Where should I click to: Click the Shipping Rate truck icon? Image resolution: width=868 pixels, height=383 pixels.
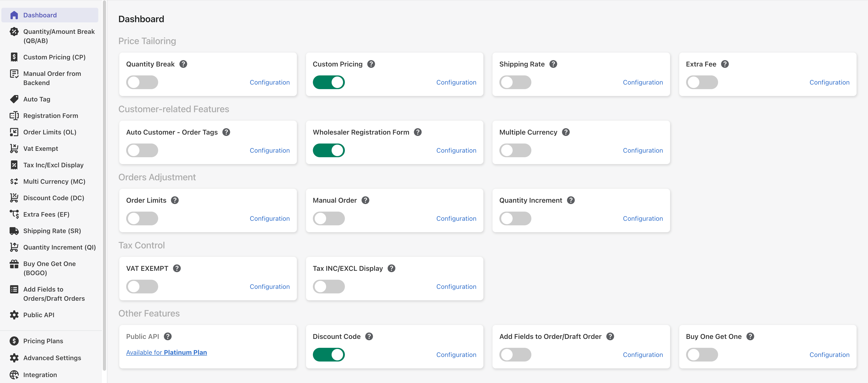pos(14,231)
